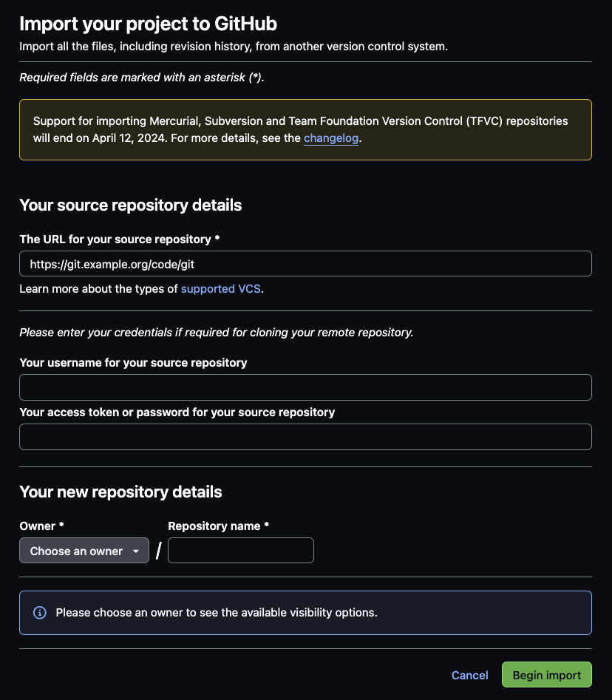Click the 'Please choose an owner' notice text
The image size is (612, 700).
(217, 613)
